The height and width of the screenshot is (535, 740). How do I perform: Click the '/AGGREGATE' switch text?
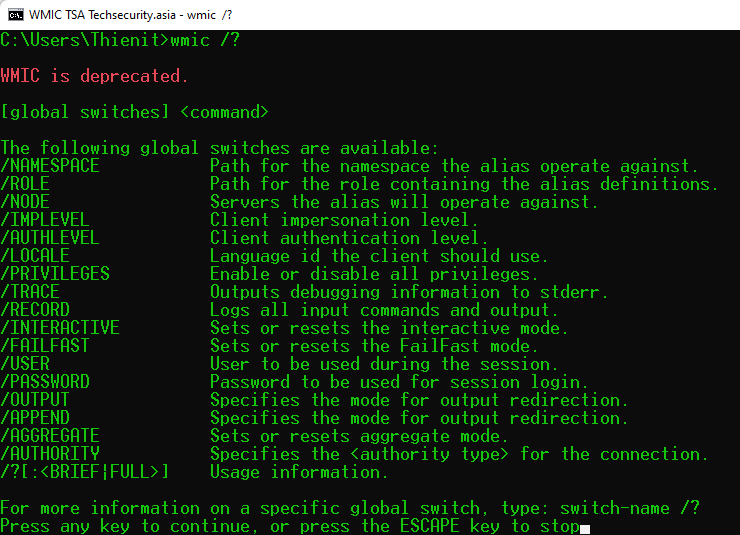click(x=50, y=436)
